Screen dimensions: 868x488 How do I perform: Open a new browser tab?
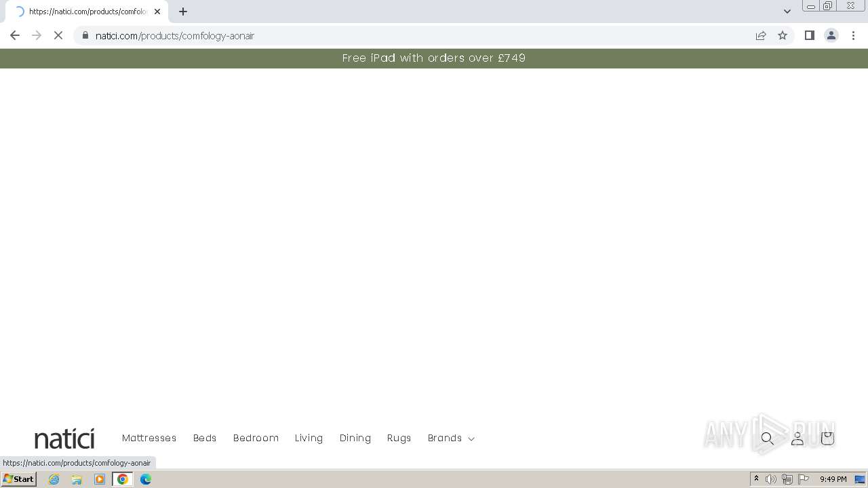point(183,12)
